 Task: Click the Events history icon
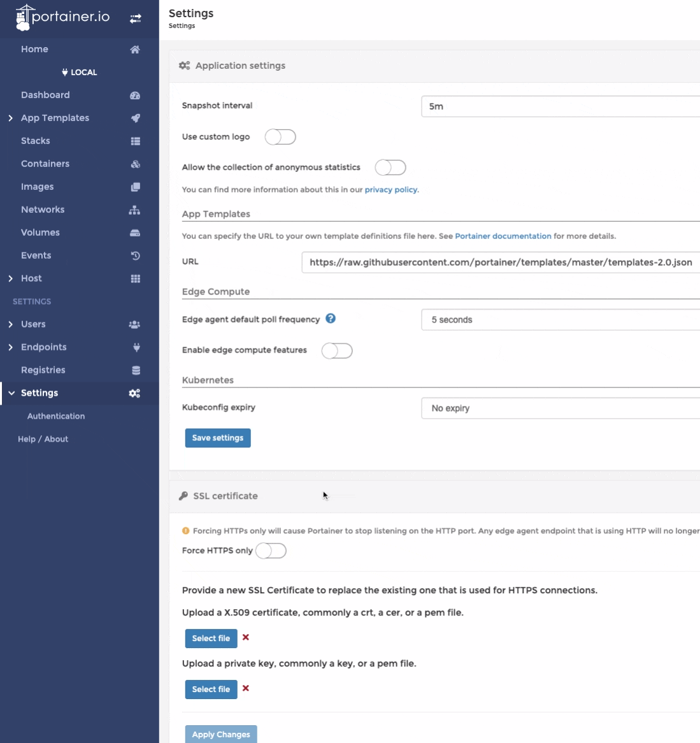[135, 256]
